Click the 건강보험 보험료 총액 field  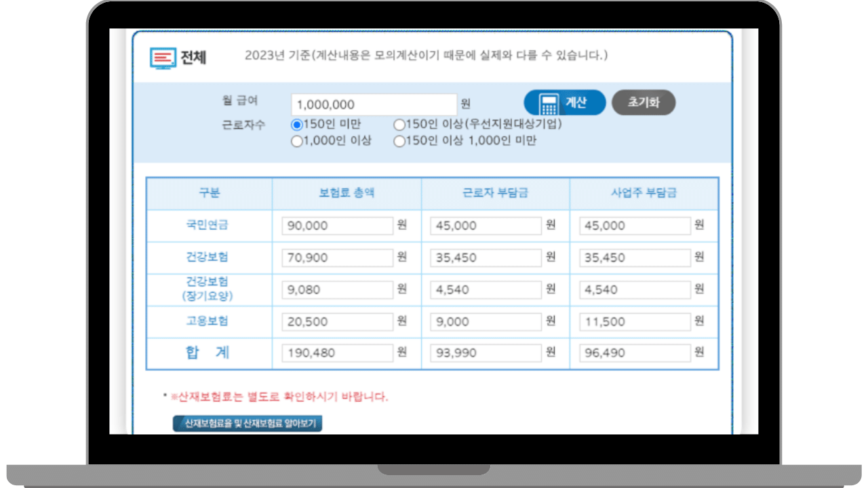click(x=337, y=258)
